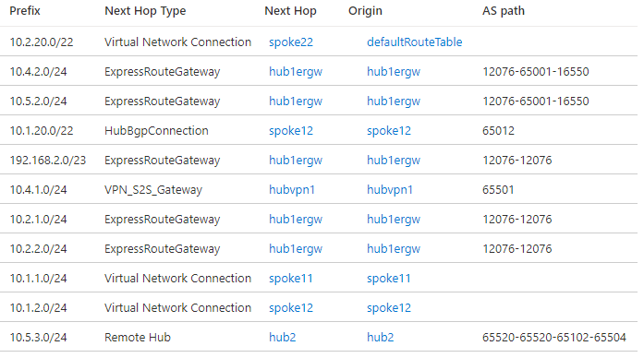Open hubvpn1 origin link

(390, 190)
